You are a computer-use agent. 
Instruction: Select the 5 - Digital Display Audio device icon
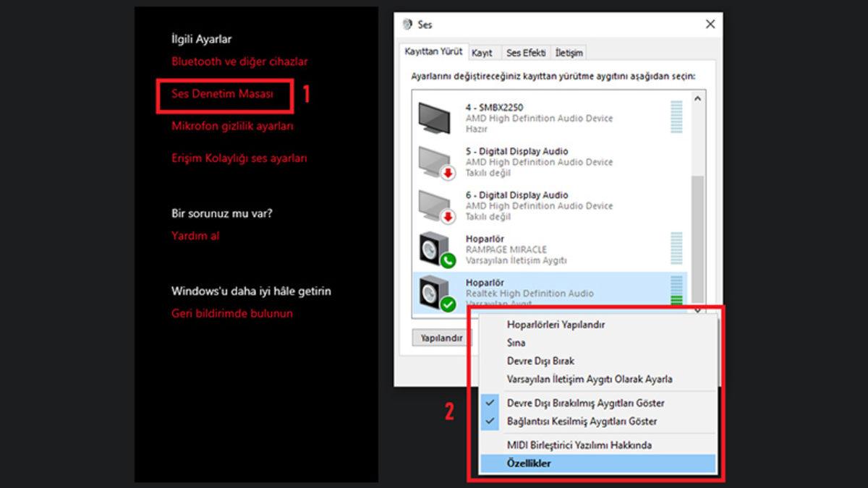(x=436, y=162)
